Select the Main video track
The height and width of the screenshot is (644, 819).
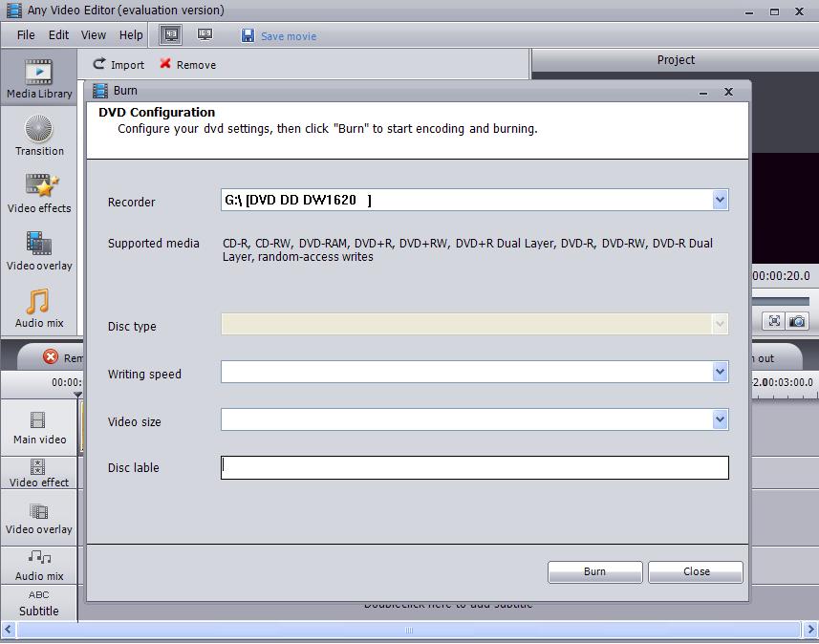39,428
